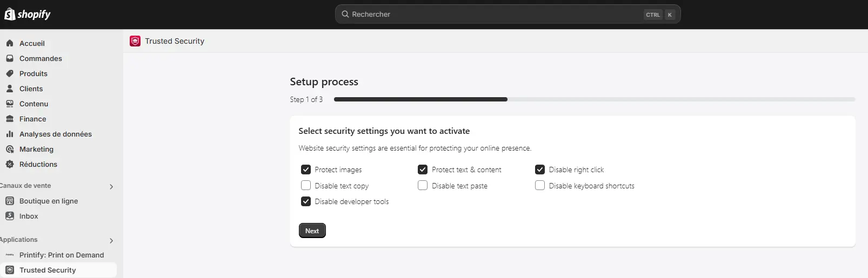Viewport: 868px width, 278px height.
Task: Enable the Disable text copy checkbox
Action: click(x=306, y=186)
